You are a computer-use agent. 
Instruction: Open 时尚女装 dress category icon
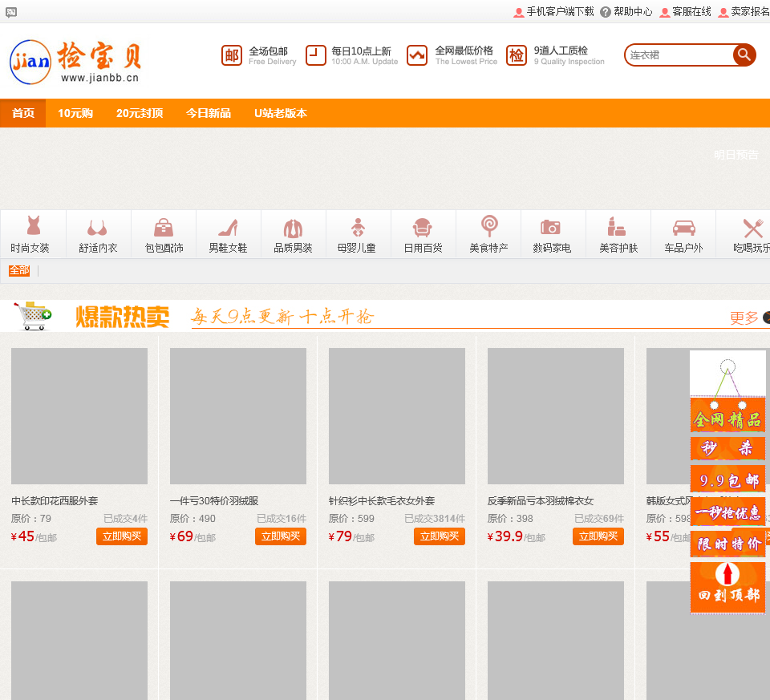click(x=34, y=226)
